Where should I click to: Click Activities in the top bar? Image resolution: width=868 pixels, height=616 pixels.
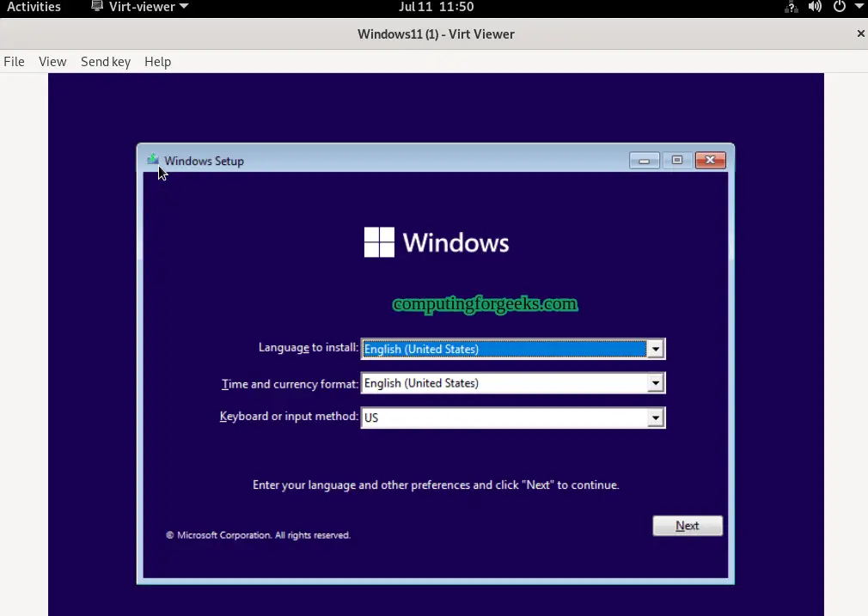coord(34,7)
